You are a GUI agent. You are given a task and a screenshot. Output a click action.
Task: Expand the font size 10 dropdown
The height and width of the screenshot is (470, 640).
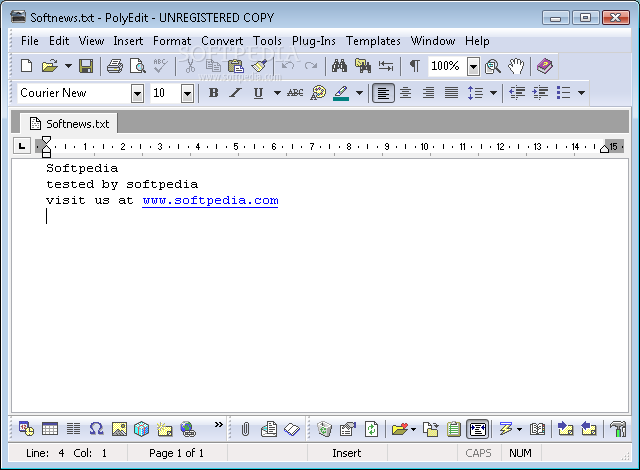click(x=187, y=93)
